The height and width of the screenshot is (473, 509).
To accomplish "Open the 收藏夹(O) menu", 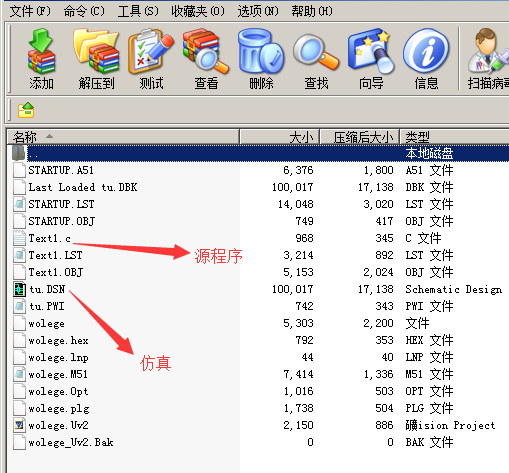I will coord(198,11).
